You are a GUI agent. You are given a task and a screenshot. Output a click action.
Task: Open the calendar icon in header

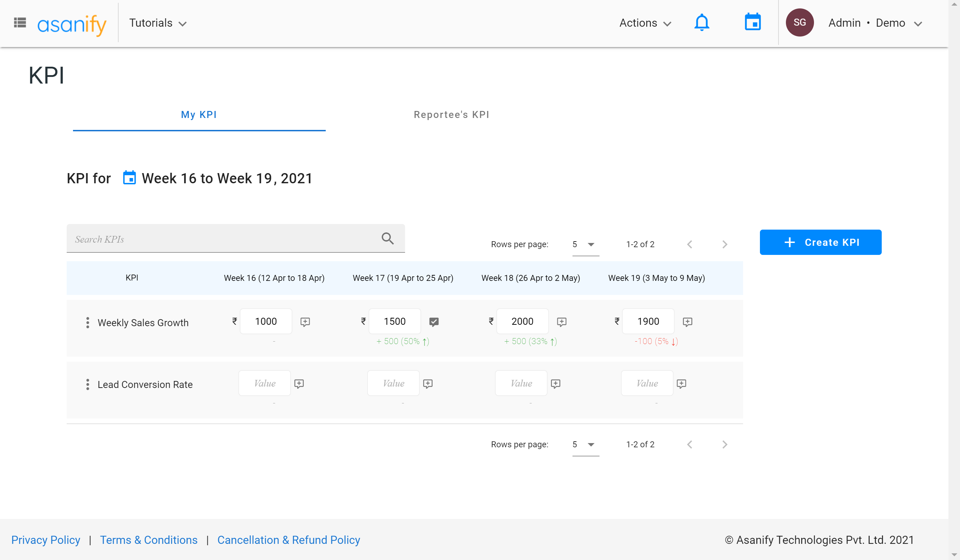click(753, 22)
